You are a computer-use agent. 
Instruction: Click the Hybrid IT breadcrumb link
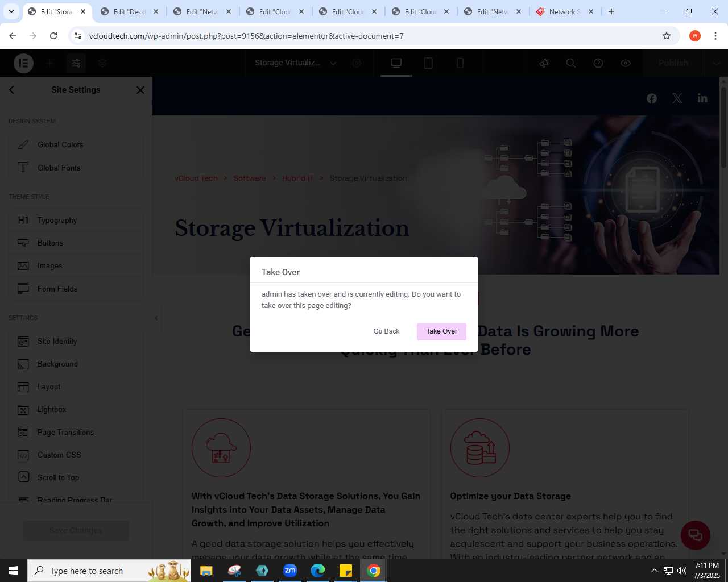[297, 178]
